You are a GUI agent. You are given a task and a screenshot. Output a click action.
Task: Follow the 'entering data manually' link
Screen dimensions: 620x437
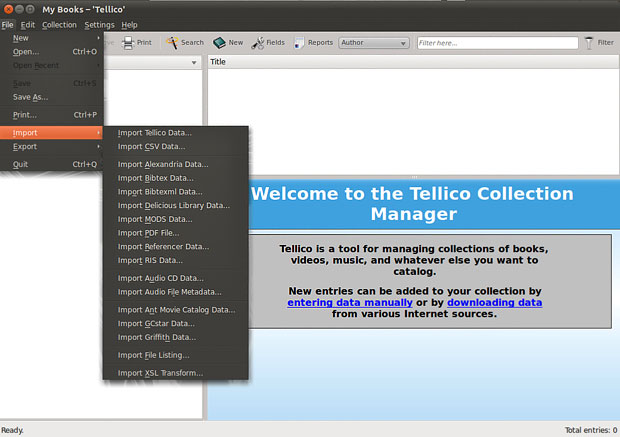pos(350,303)
